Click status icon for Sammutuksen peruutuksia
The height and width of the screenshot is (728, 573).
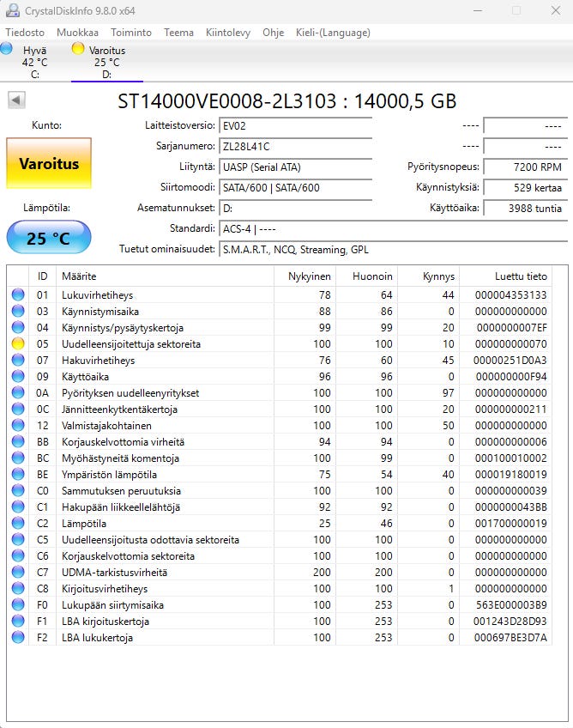(x=18, y=490)
